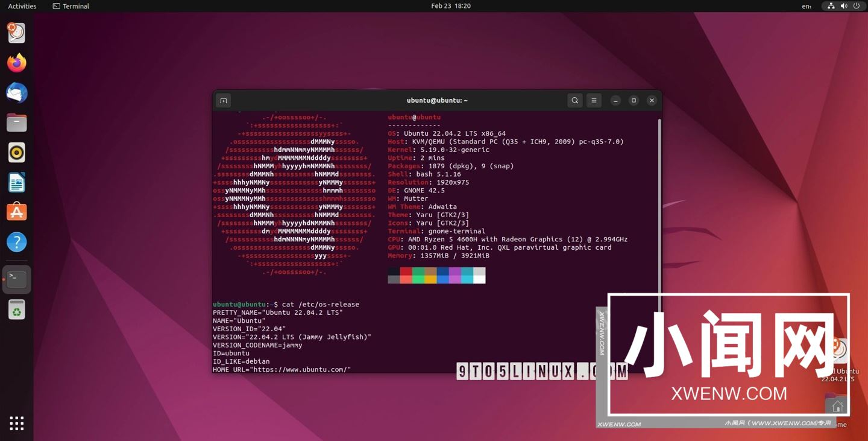Click the "VERSION_CODENAME=jammy" line
The width and height of the screenshot is (868, 441).
pyautogui.click(x=257, y=345)
